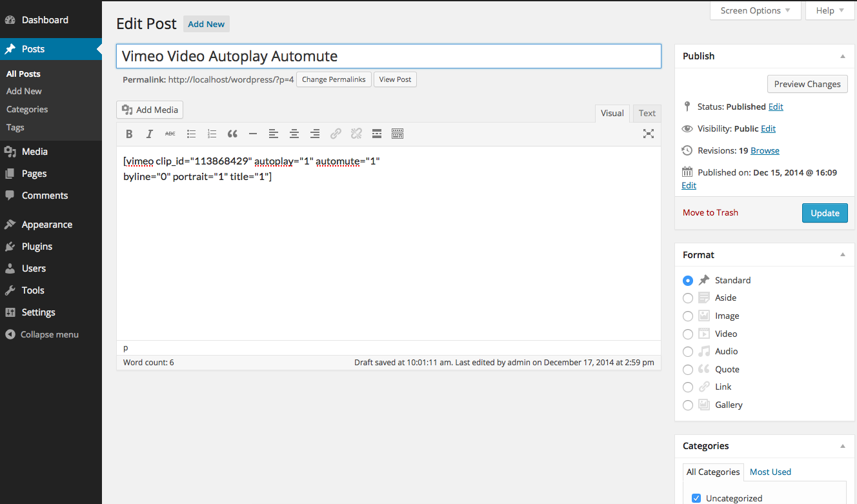
Task: Apply strikethrough formatting in the editor toolbar
Action: click(x=170, y=134)
